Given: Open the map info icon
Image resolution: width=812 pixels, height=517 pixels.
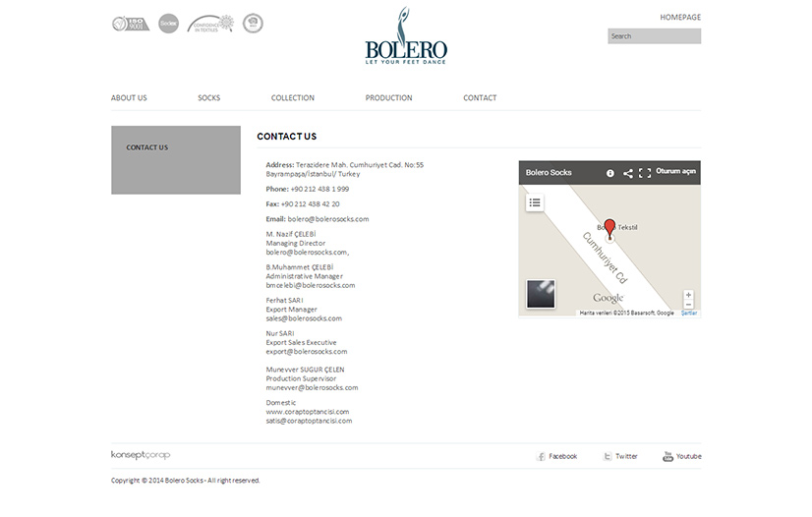Looking at the screenshot, I should tap(610, 173).
